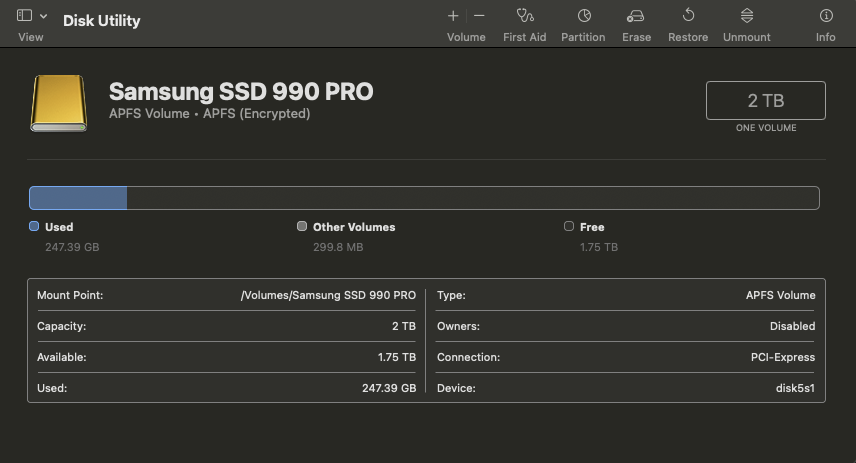Screen dimensions: 856x463
Task: Select the Erase toolbar label
Action: [x=637, y=37]
